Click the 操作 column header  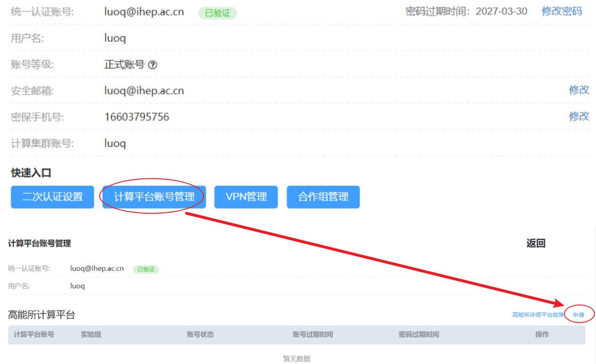click(542, 334)
